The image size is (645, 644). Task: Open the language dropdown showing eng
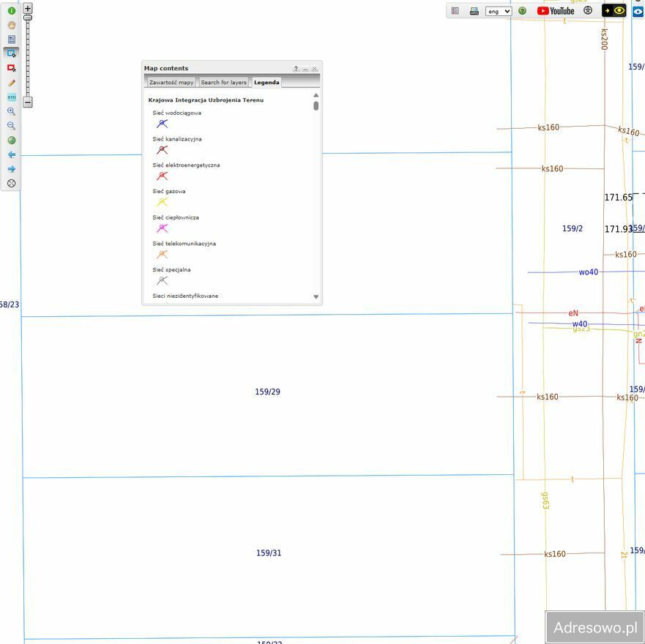(498, 12)
